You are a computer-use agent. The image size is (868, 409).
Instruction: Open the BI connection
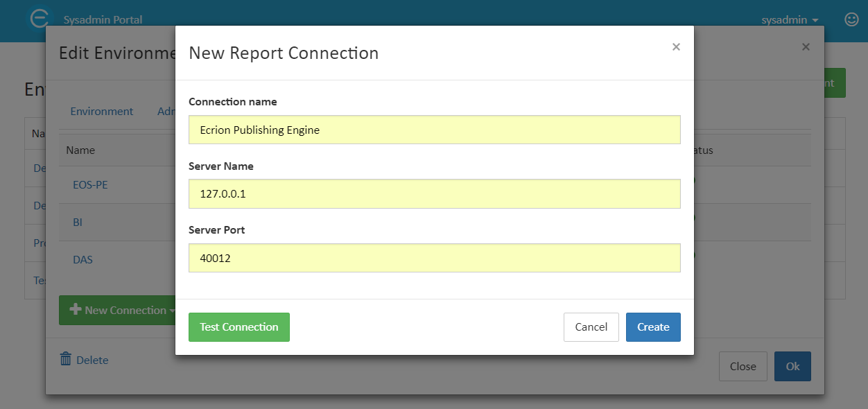(78, 223)
